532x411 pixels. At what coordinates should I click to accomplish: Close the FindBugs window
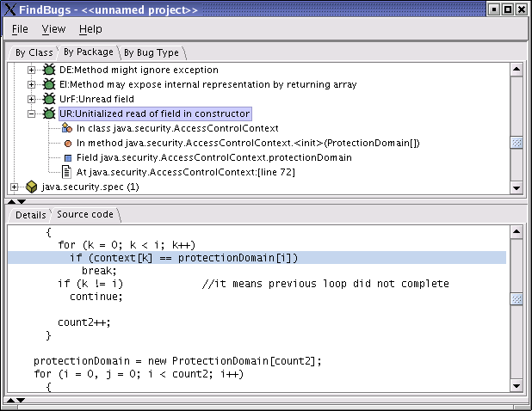click(x=522, y=9)
